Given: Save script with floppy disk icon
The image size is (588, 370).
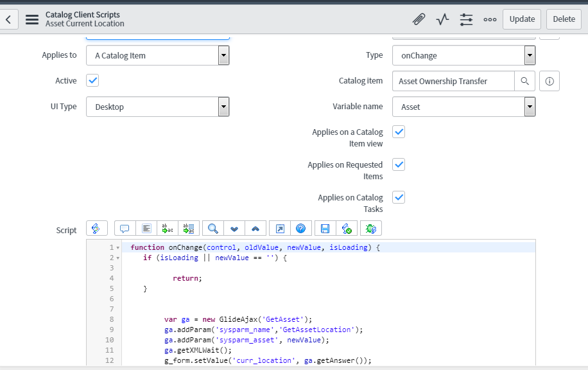Looking at the screenshot, I should click(325, 228).
